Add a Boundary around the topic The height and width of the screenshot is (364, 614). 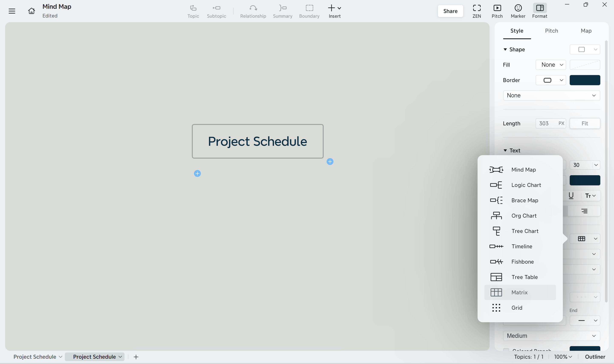pyautogui.click(x=309, y=11)
